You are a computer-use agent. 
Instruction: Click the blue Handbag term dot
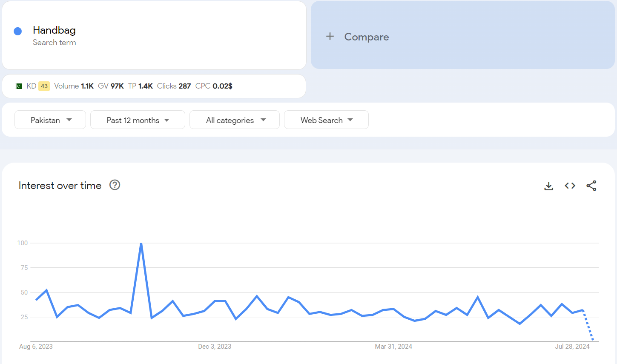pyautogui.click(x=18, y=31)
